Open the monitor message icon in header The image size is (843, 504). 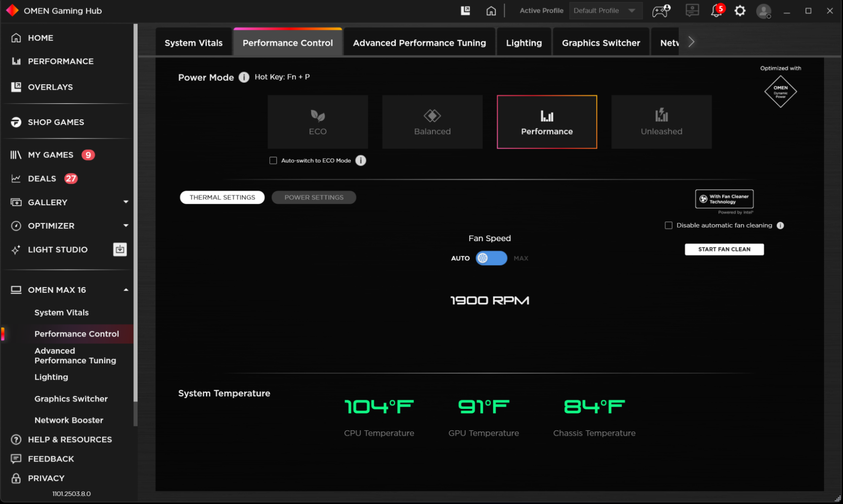(x=692, y=11)
